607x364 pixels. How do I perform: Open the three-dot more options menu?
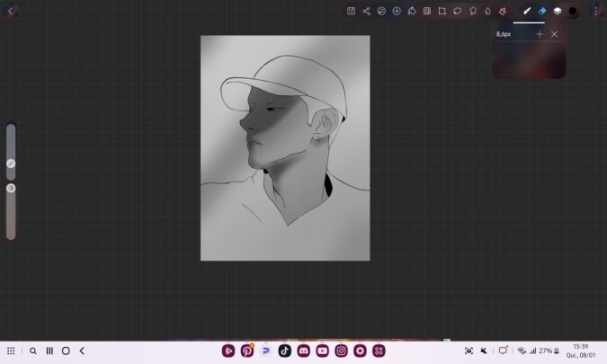coord(595,11)
